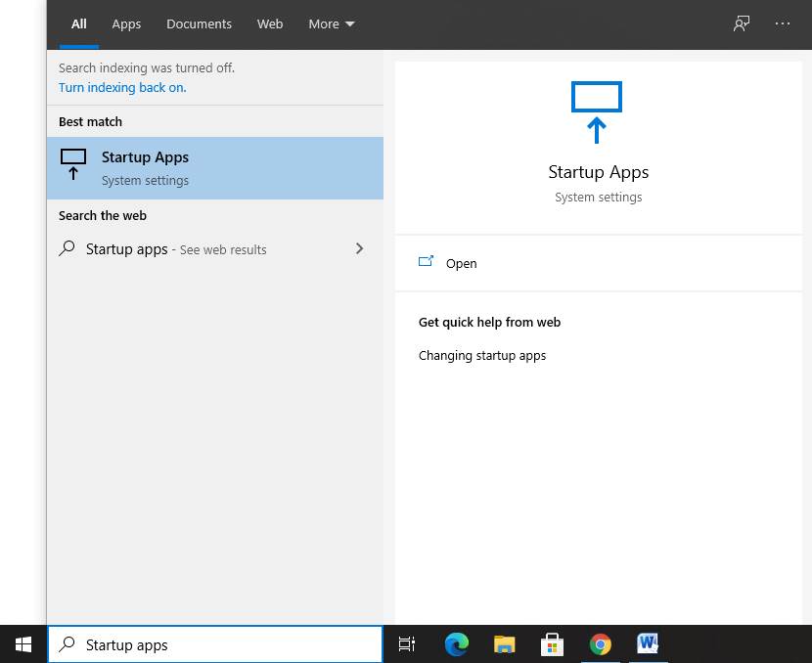Image resolution: width=812 pixels, height=663 pixels.
Task: Open Changing startup apps help link
Action: (482, 355)
